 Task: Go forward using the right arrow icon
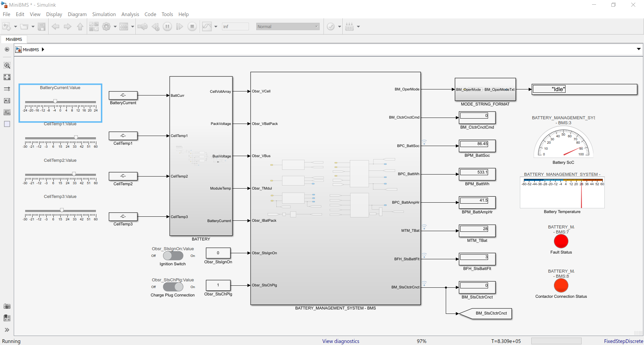pyautogui.click(x=68, y=26)
